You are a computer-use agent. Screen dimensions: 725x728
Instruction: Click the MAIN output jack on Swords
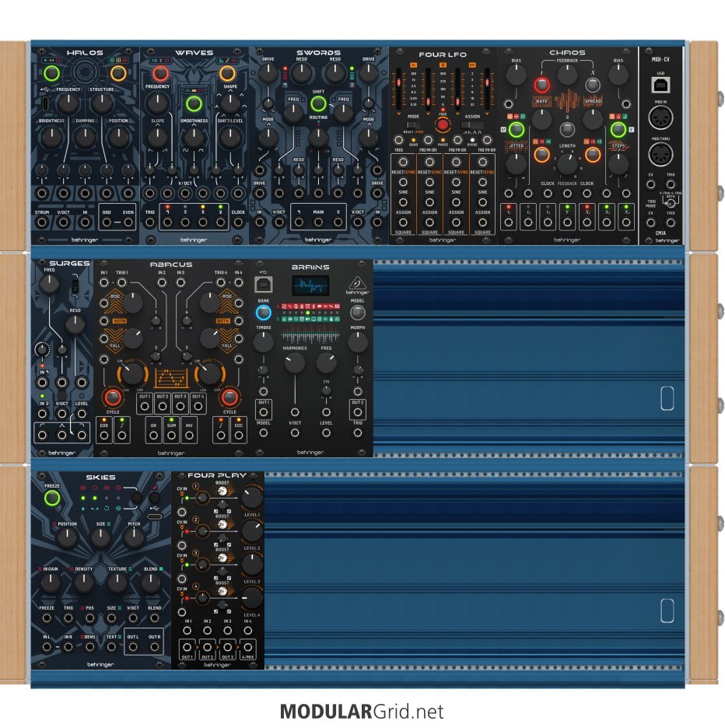click(318, 222)
